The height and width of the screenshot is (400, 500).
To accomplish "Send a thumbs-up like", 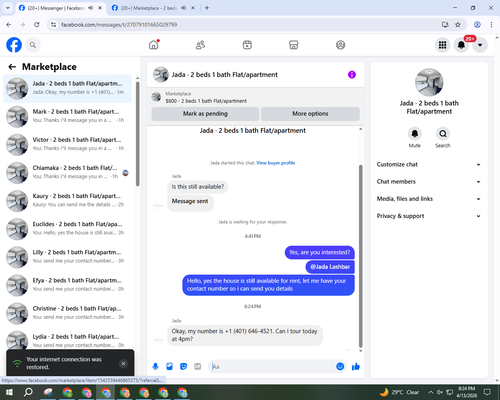I will pyautogui.click(x=356, y=367).
